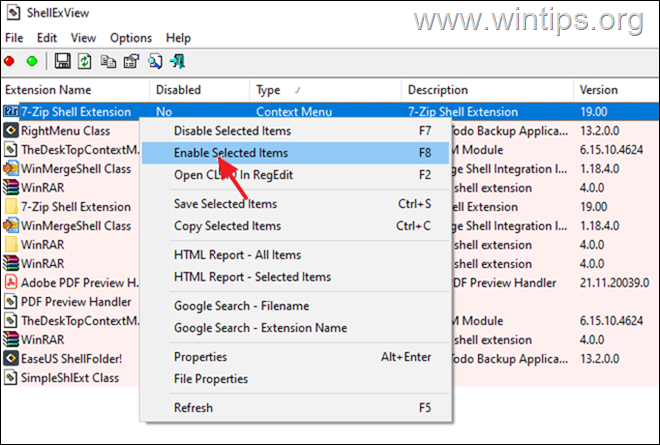Sort by the Version column header
660x445 pixels.
(616, 90)
